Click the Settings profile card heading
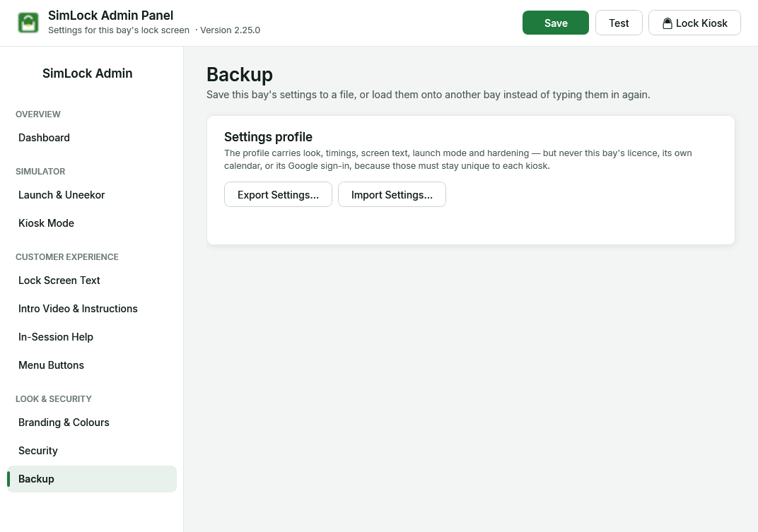The image size is (758, 532). pos(268,137)
